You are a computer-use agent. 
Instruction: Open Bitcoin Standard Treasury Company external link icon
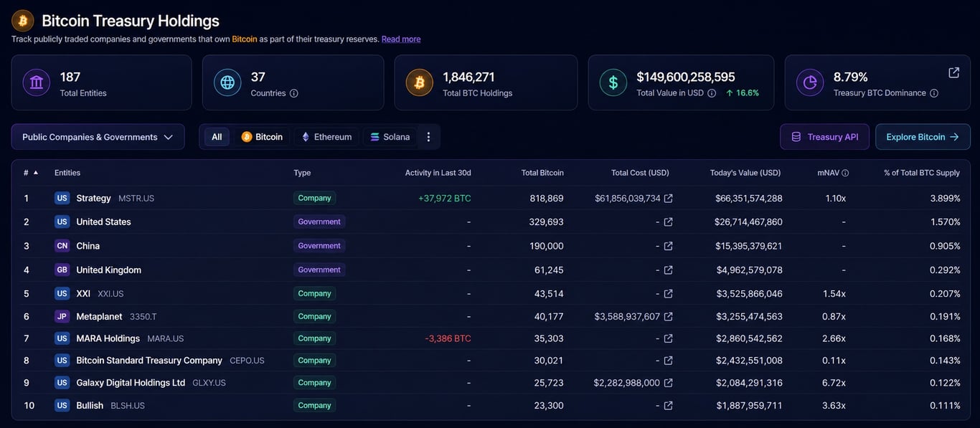point(668,361)
